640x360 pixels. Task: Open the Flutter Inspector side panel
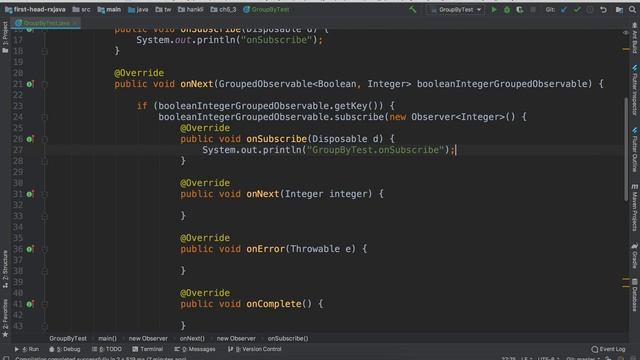coord(634,89)
